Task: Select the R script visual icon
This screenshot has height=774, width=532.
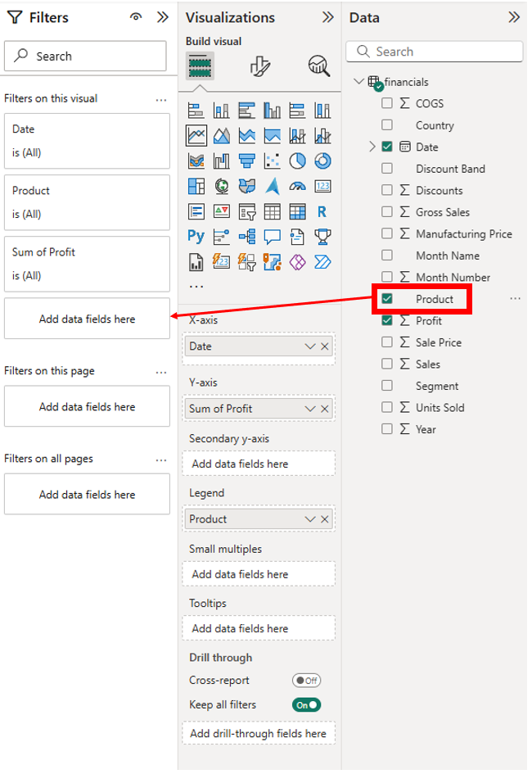Action: (323, 212)
